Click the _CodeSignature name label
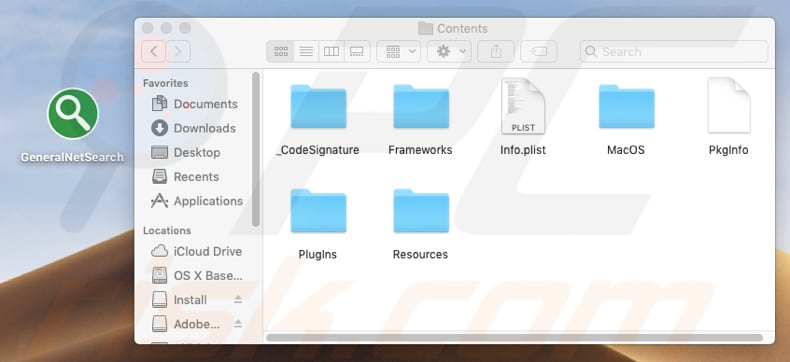The height and width of the screenshot is (362, 790). click(318, 150)
